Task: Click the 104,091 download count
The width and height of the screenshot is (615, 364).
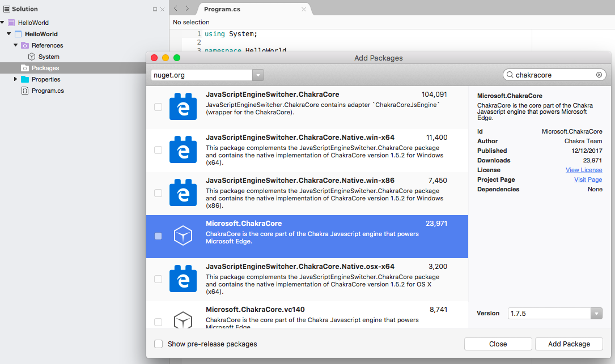Action: point(434,95)
